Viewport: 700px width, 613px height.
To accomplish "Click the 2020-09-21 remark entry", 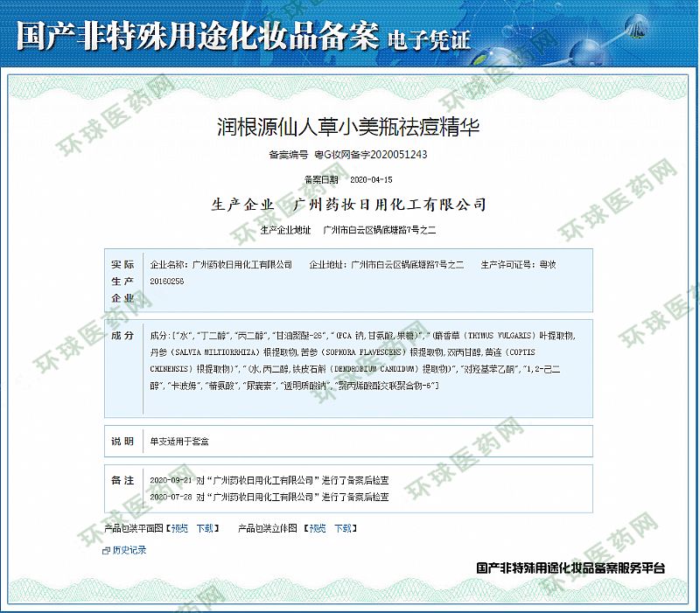I will pyautogui.click(x=269, y=481).
